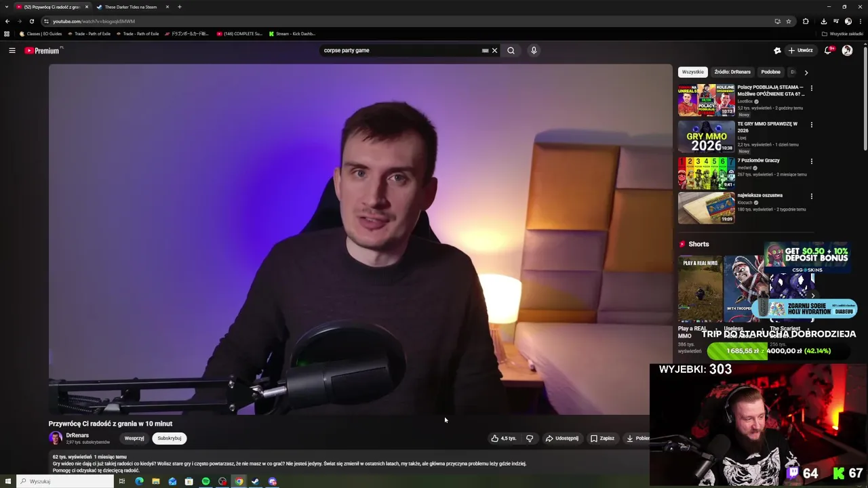Open Spotify from the taskbar
Viewport: 868px width, 488px height.
click(x=205, y=481)
